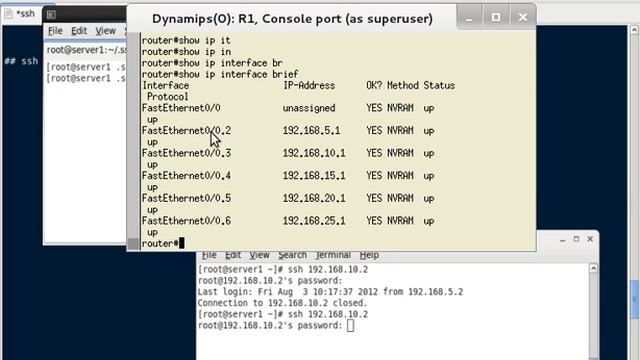
Task: Click IP address 192.168.20.1
Action: [314, 198]
